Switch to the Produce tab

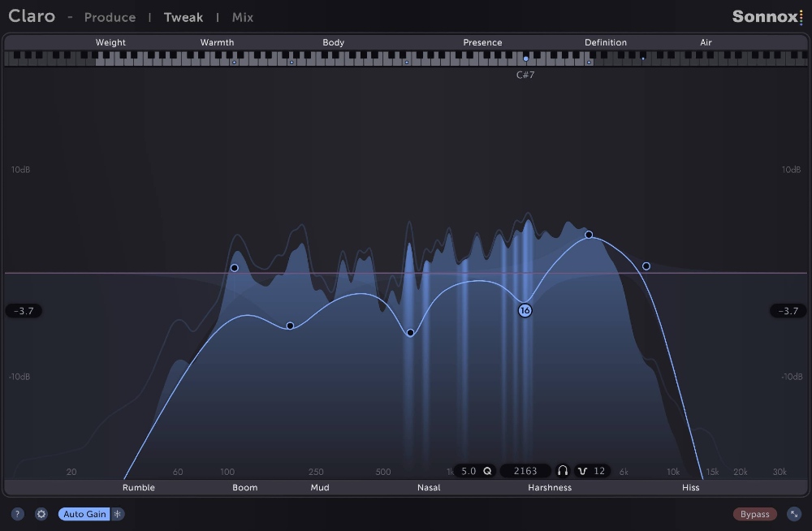point(110,17)
